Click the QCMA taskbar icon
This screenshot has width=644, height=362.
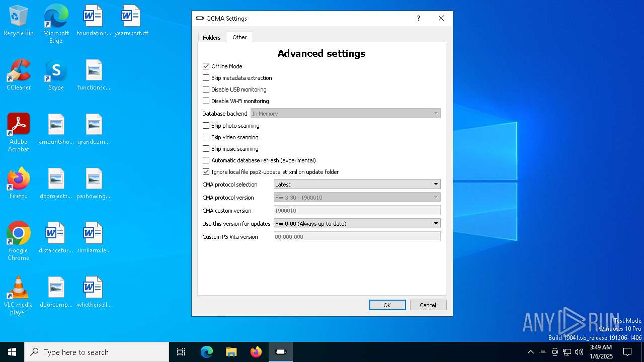pyautogui.click(x=281, y=352)
